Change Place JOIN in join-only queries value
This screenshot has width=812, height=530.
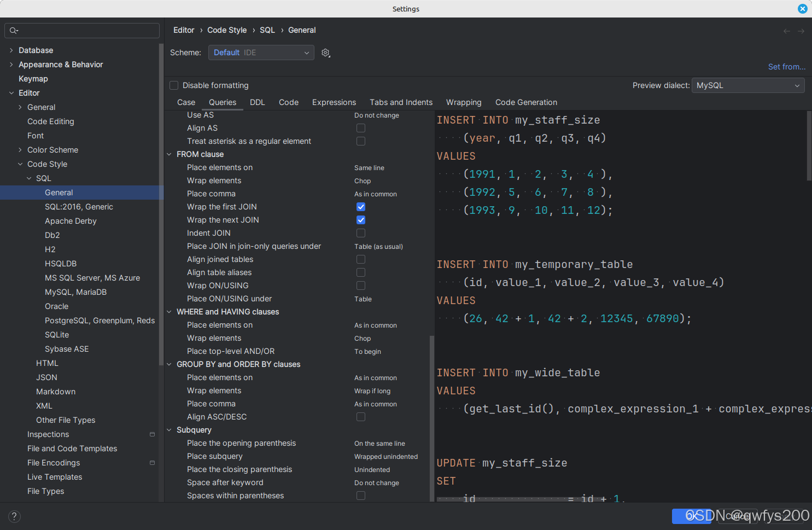coord(378,247)
